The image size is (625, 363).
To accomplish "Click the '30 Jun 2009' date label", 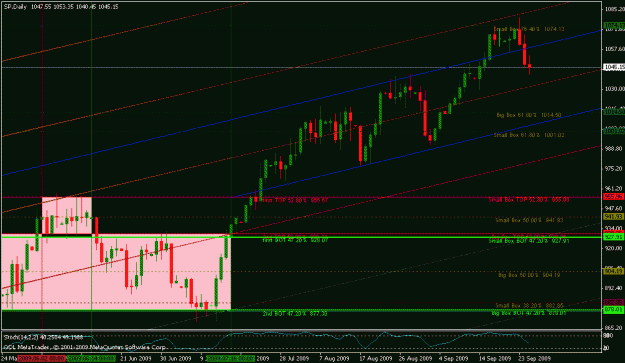I will 176,359.
